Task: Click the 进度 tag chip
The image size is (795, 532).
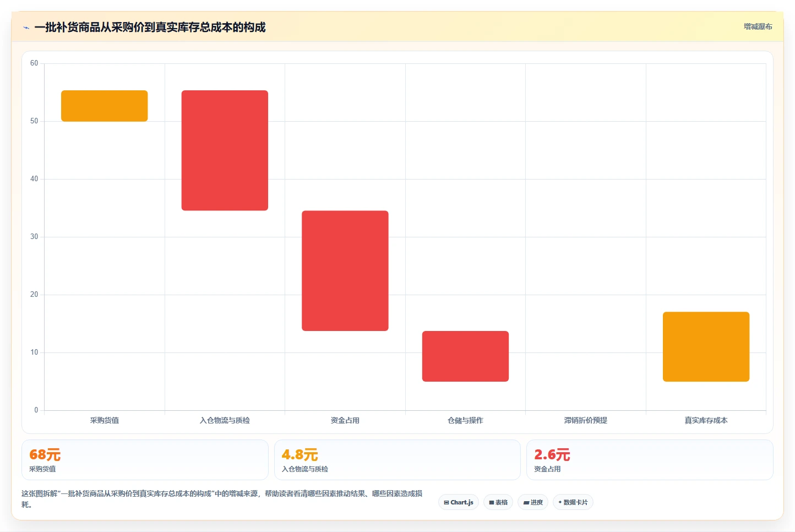Action: tap(533, 502)
